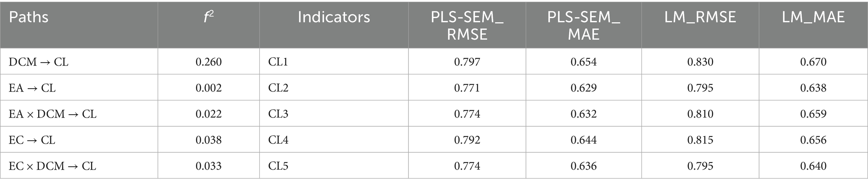
Task: Click the PLS-SEM_MAE column header
Action: click(x=583, y=26)
